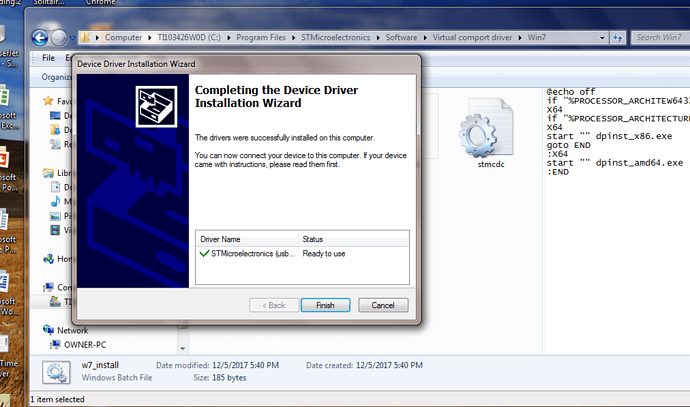Open the File menu
The height and width of the screenshot is (407, 690).
(47, 57)
